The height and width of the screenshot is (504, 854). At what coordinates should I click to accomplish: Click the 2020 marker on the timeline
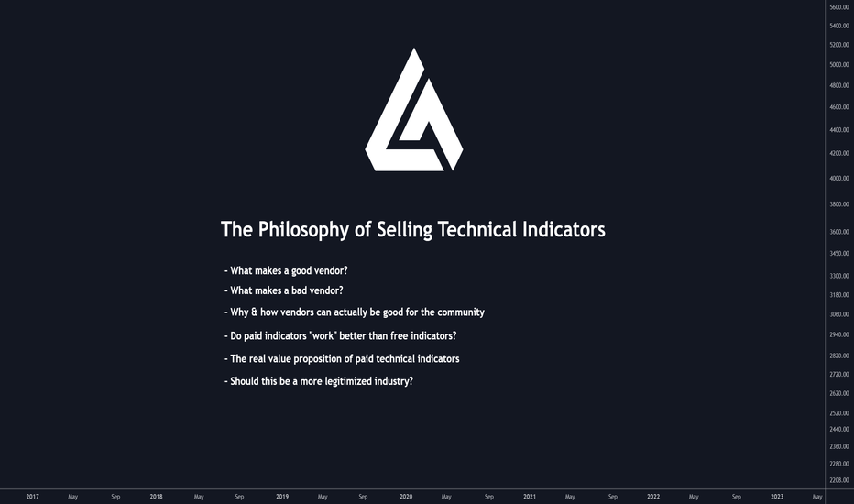[x=406, y=497]
